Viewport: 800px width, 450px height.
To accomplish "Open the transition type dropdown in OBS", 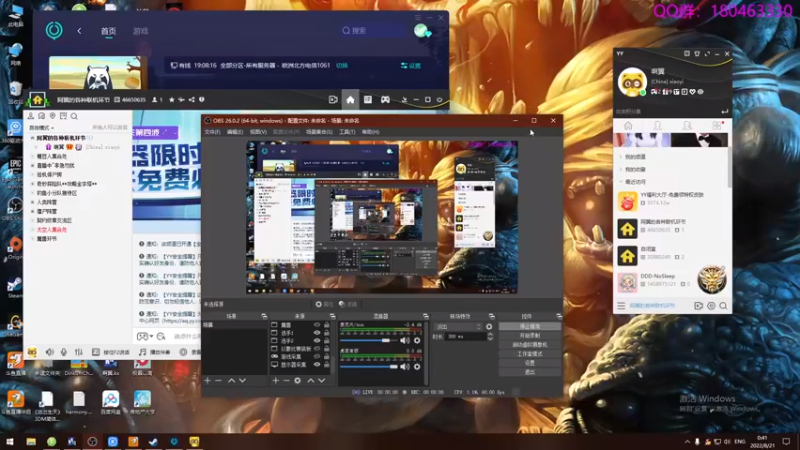I will click(x=458, y=327).
